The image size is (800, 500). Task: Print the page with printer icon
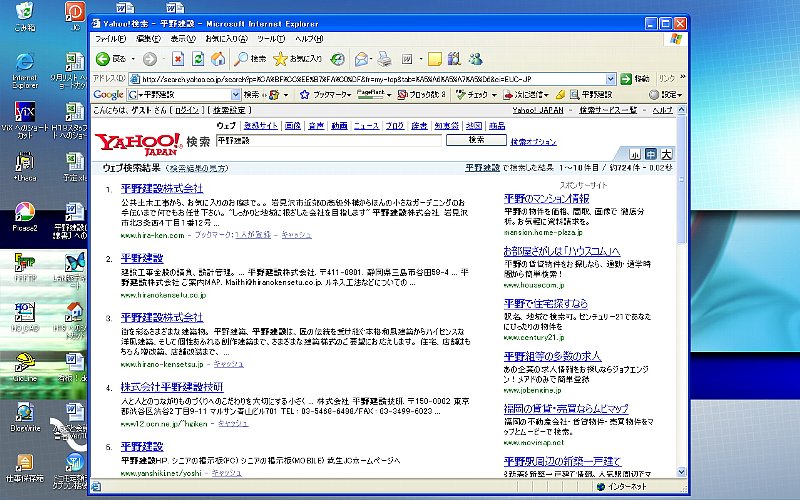point(384,59)
